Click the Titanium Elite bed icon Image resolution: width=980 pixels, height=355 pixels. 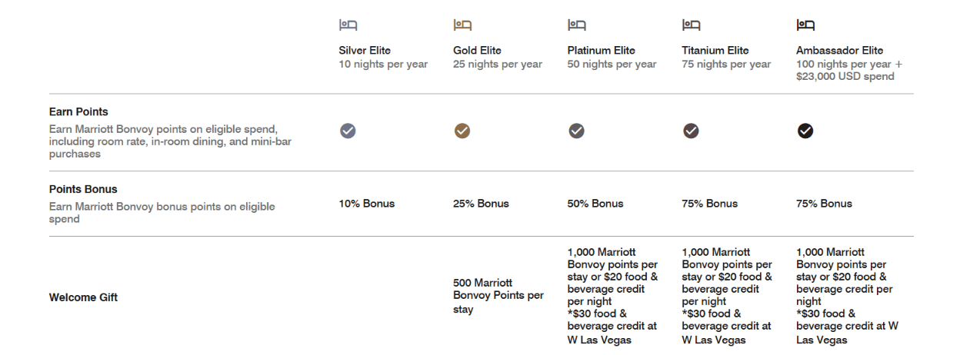[x=691, y=25]
